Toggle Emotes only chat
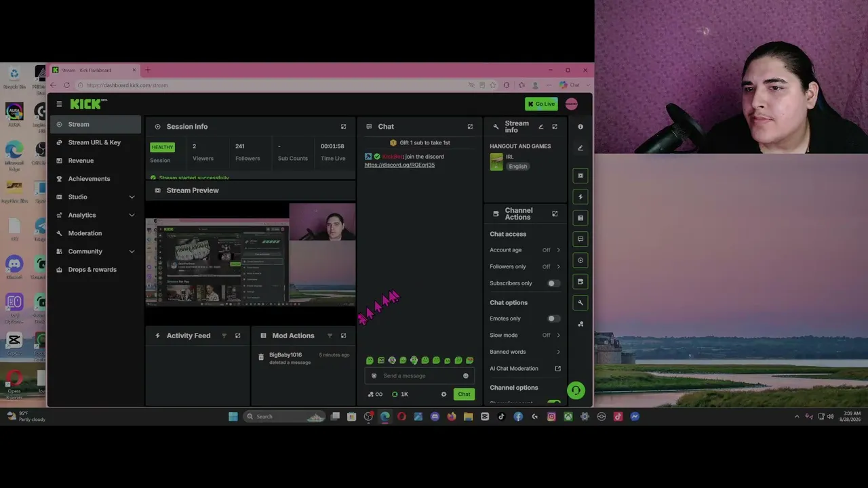Image resolution: width=868 pixels, height=488 pixels. point(553,319)
